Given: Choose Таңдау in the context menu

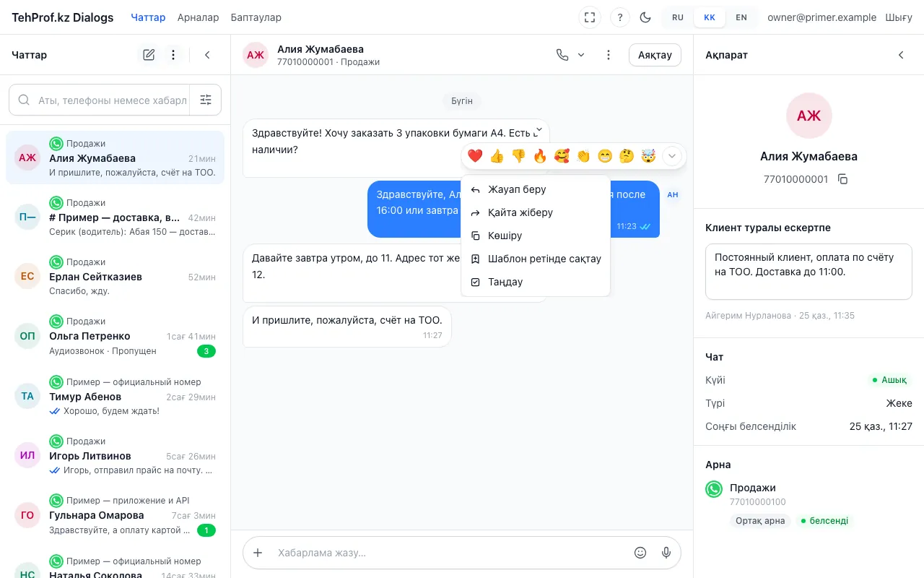Looking at the screenshot, I should 536,282.
